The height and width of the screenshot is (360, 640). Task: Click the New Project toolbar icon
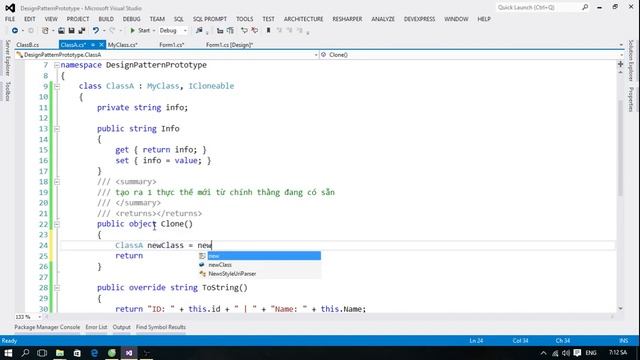point(45,31)
